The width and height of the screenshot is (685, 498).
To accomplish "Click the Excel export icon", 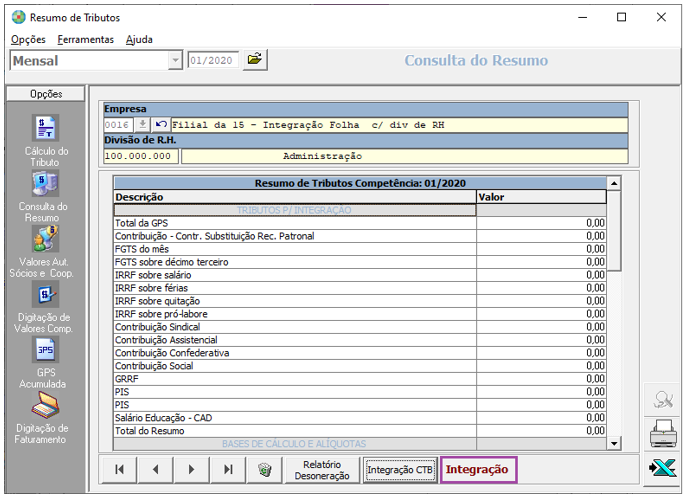I will tap(663, 468).
